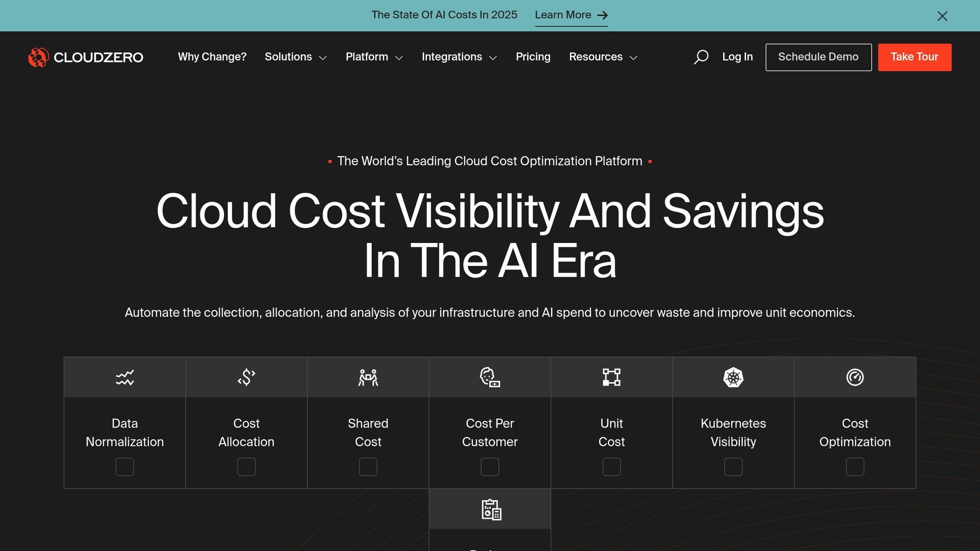Open the Solutions menu label
Screen dimensions: 980x551
tap(288, 57)
